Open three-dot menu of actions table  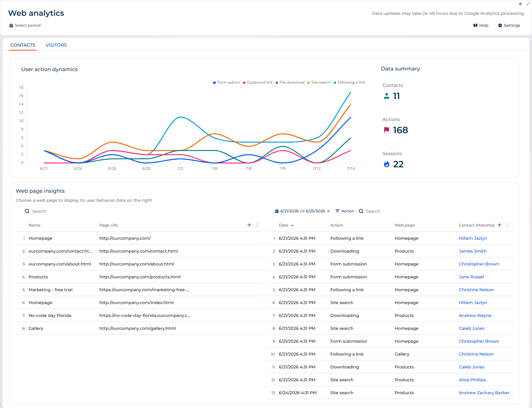point(508,225)
